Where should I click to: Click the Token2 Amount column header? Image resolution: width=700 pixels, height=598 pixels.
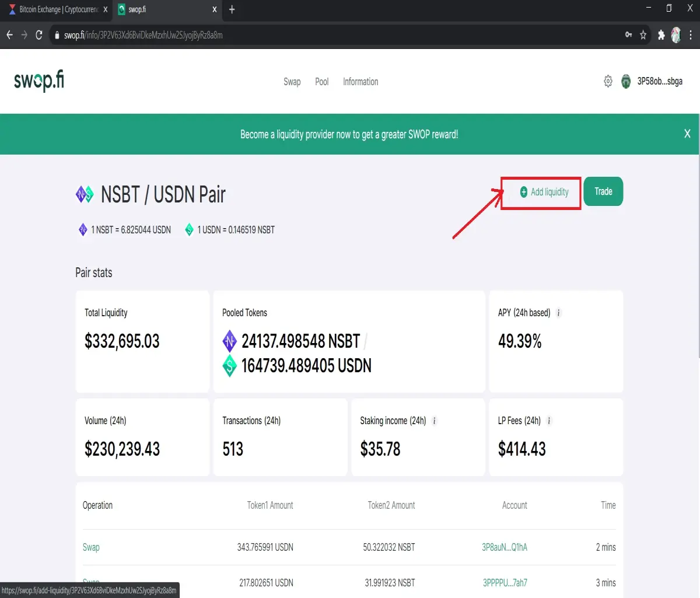[x=391, y=505]
